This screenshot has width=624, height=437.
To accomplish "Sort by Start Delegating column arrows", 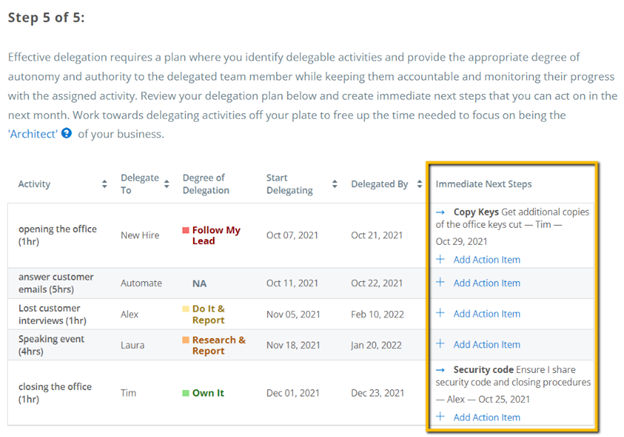I will tap(335, 184).
